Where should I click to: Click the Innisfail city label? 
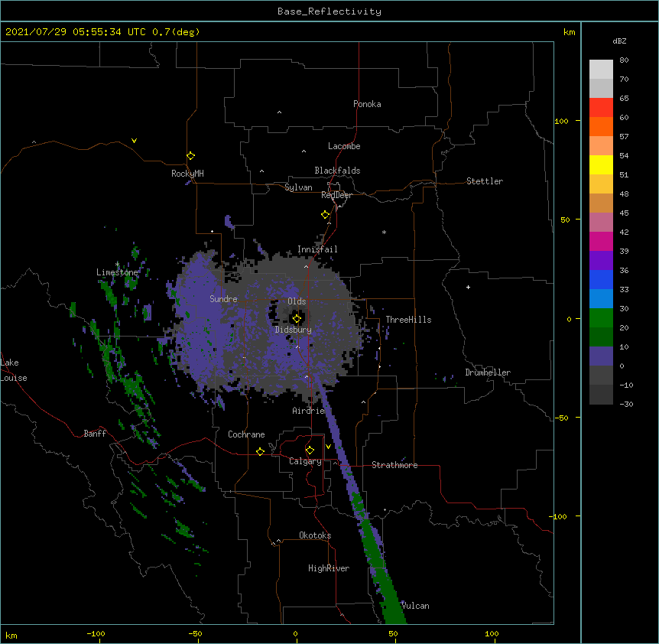tap(317, 249)
